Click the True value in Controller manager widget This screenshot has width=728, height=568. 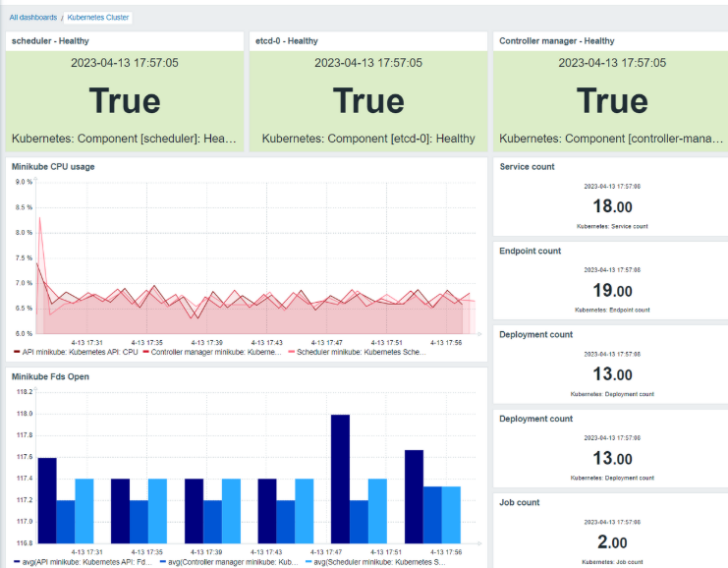[x=611, y=101]
